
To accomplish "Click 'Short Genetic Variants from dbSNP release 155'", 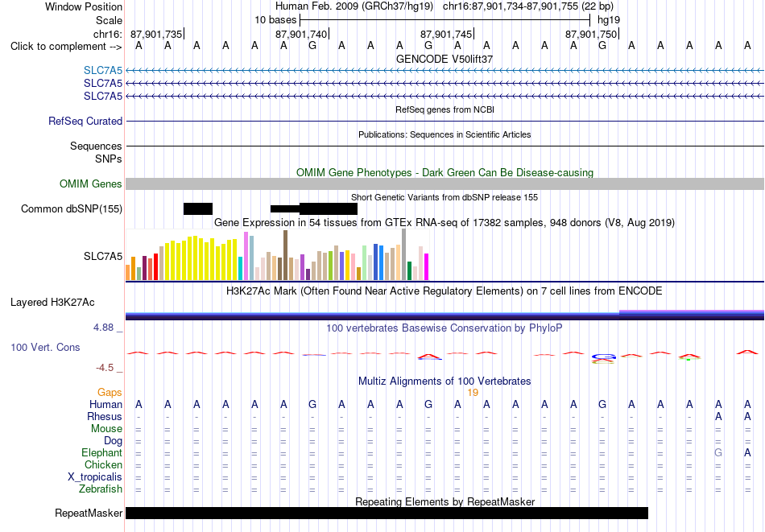I will [445, 197].
